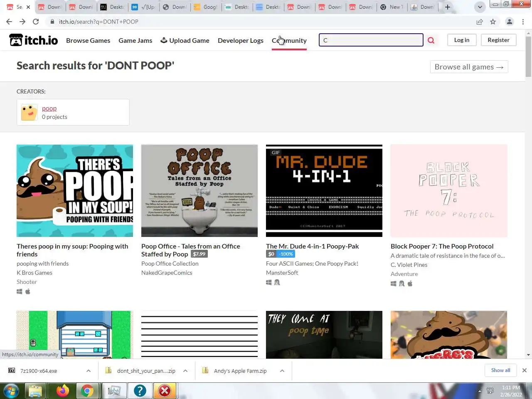Image resolution: width=532 pixels, height=399 pixels.
Task: Open the Windows Start button
Action: coord(11,391)
